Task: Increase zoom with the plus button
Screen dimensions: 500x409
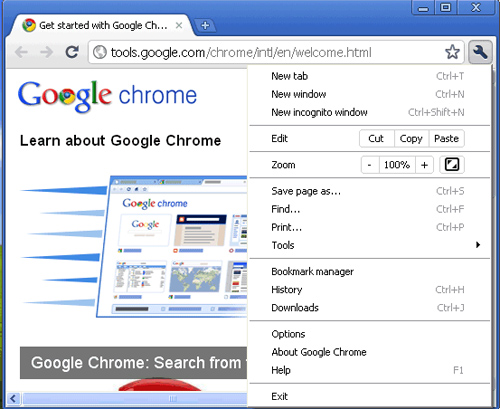Action: coord(424,165)
